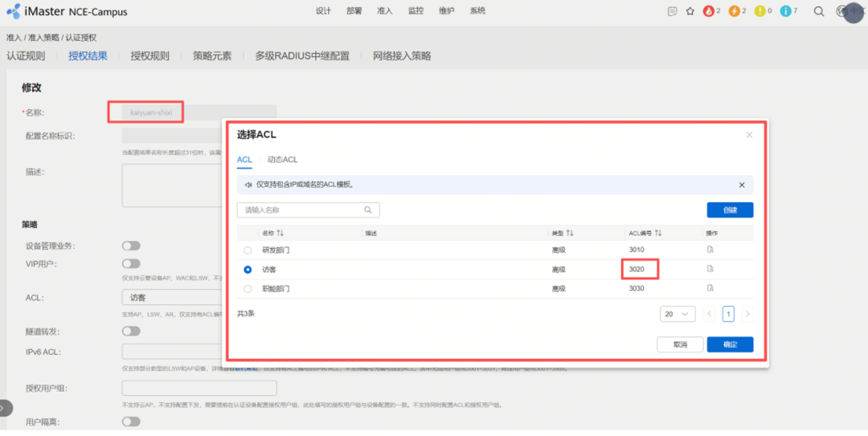The height and width of the screenshot is (436, 868).
Task: Click the search magnifier in header
Action: pyautogui.click(x=819, y=11)
